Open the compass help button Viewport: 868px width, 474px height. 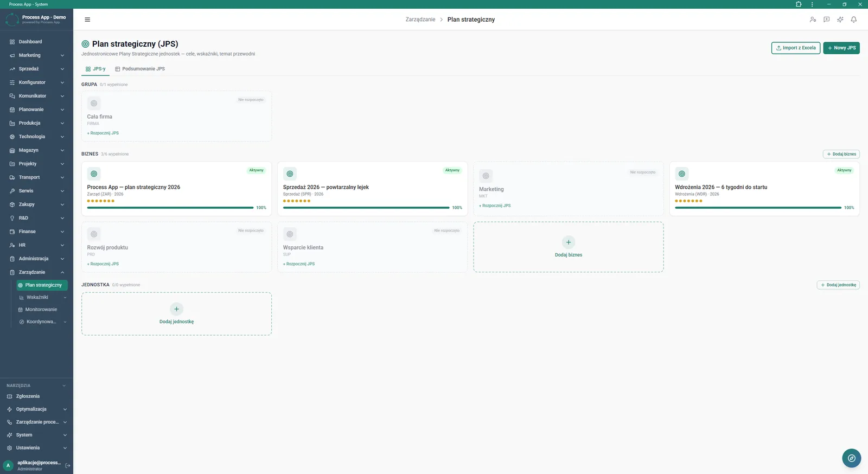pos(851,458)
